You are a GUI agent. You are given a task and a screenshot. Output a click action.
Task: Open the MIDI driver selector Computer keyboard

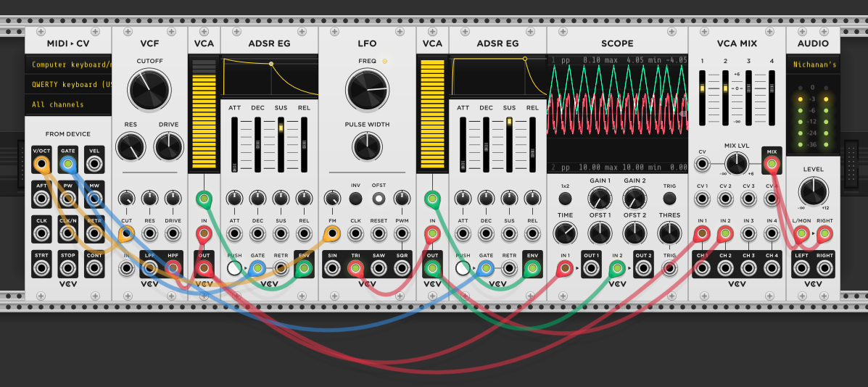[68, 64]
